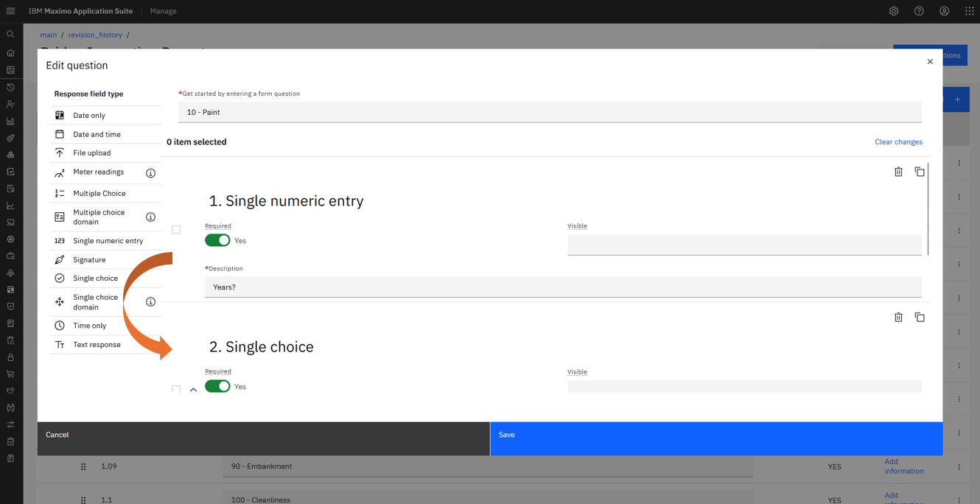
Task: Open info for Meter readings type
Action: (150, 173)
